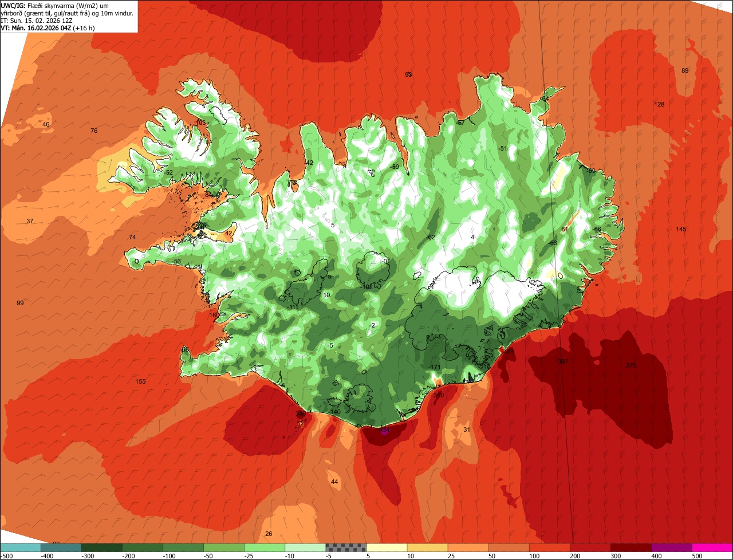Click the '-63' value in east Iceland
The width and height of the screenshot is (733, 560).
pyautogui.click(x=553, y=243)
